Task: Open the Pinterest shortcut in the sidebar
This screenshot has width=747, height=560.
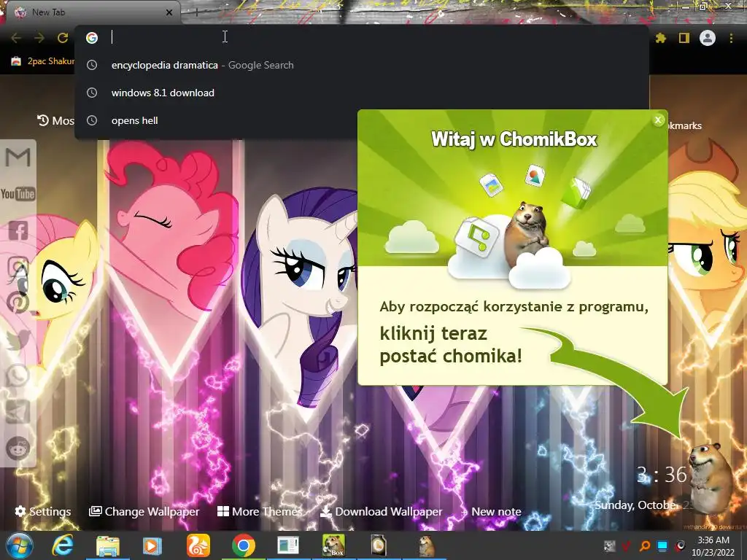Action: (18, 303)
